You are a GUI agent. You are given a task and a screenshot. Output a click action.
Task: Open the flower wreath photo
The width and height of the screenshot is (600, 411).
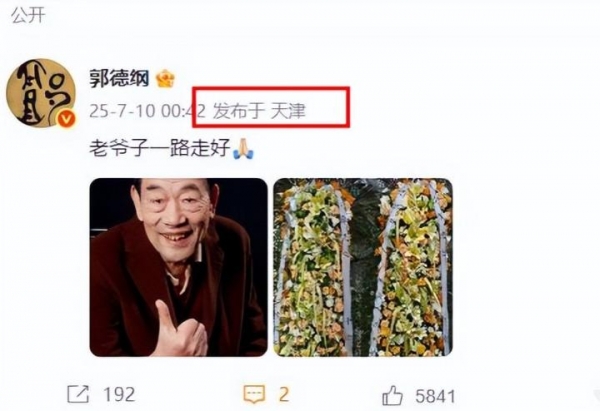(x=363, y=267)
